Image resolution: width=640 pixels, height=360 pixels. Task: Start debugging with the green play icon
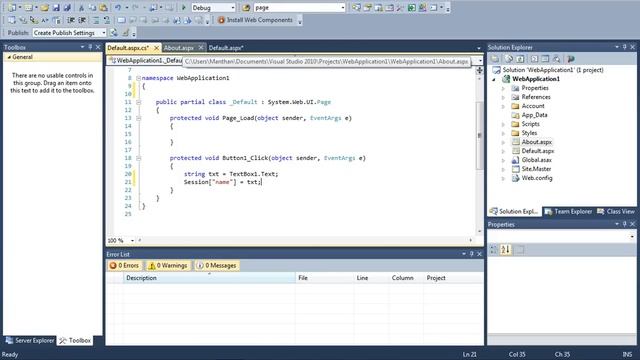click(183, 7)
